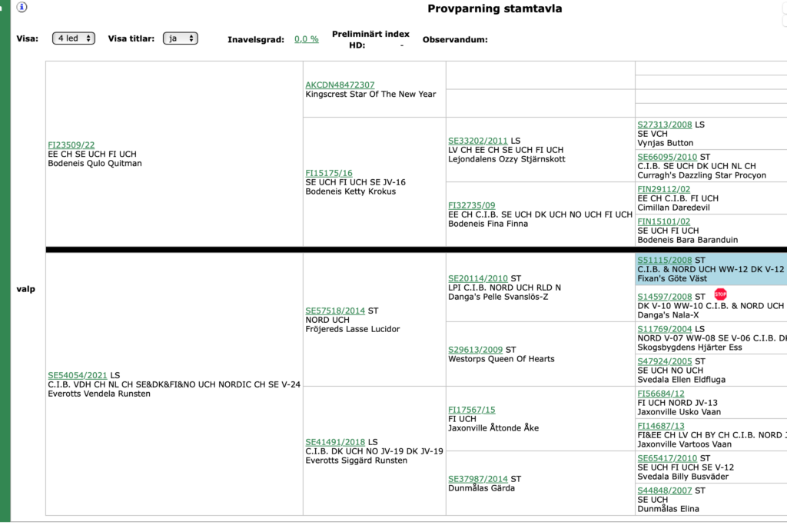
Task: Open registration link FI23509/22
Action: click(x=71, y=145)
